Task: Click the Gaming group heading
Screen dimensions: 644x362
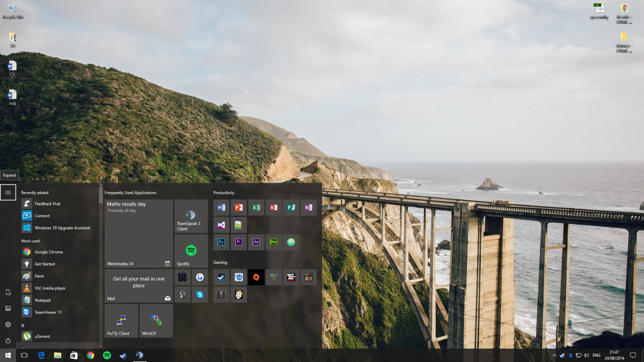Action: coord(220,262)
